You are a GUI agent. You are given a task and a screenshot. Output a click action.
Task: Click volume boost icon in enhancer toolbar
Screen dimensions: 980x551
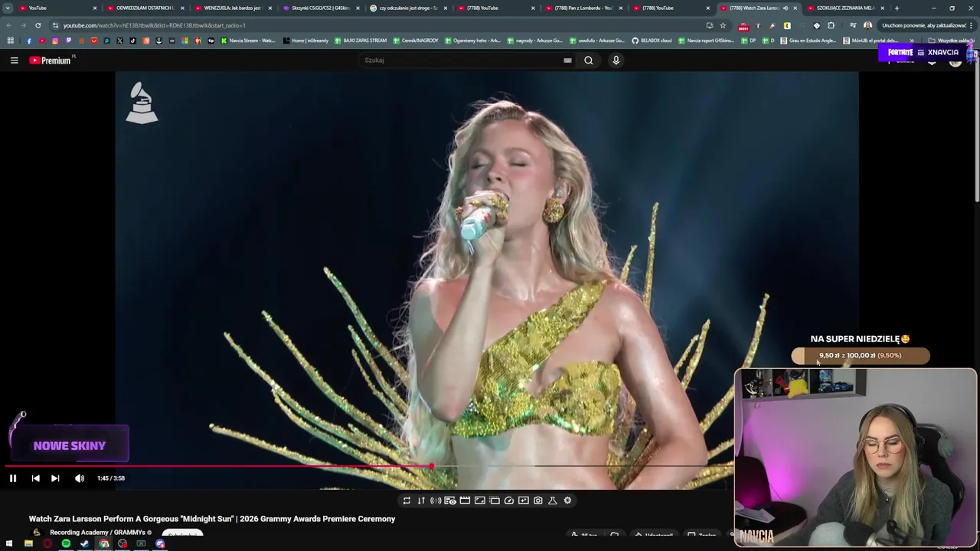436,500
